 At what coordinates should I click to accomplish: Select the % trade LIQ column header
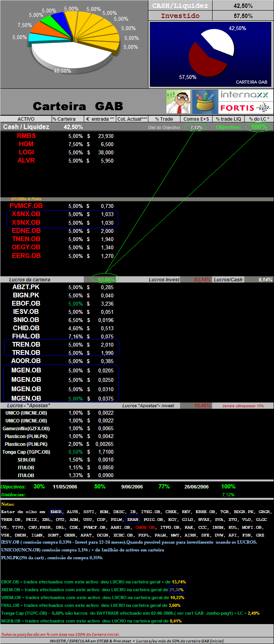pyautogui.click(x=228, y=119)
